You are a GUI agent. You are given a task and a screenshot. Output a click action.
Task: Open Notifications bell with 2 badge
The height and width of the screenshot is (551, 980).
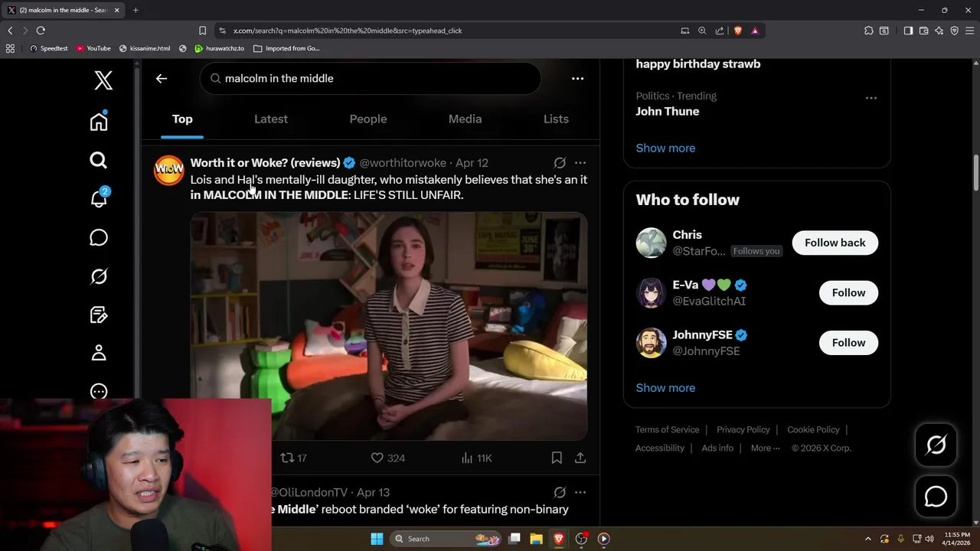(x=99, y=198)
